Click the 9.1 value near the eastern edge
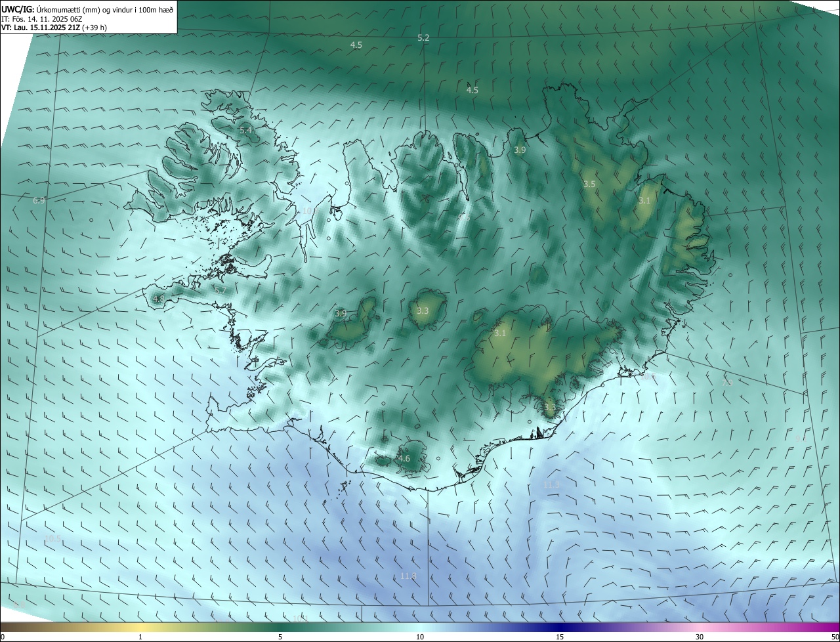Viewport: 840px width, 642px height. point(801,439)
